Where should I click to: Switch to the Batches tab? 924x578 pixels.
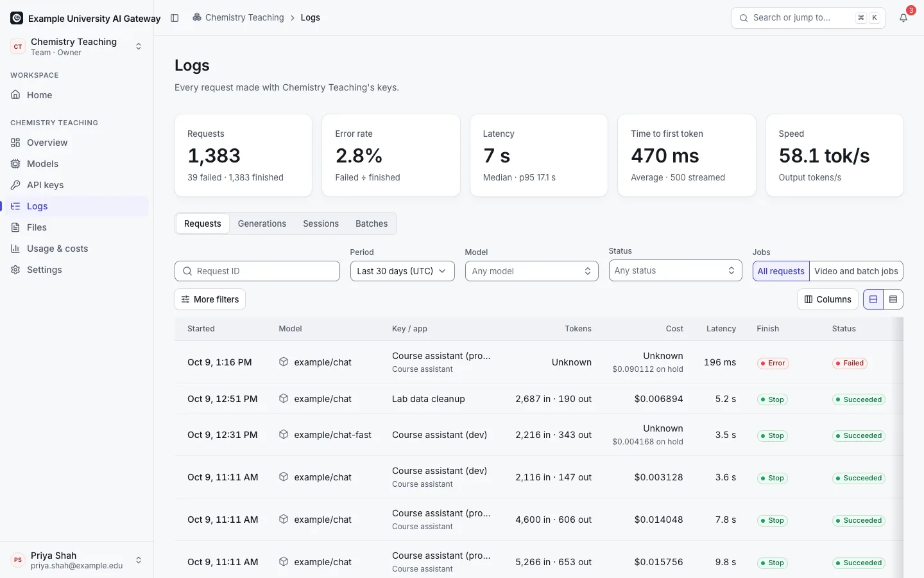[x=372, y=223]
